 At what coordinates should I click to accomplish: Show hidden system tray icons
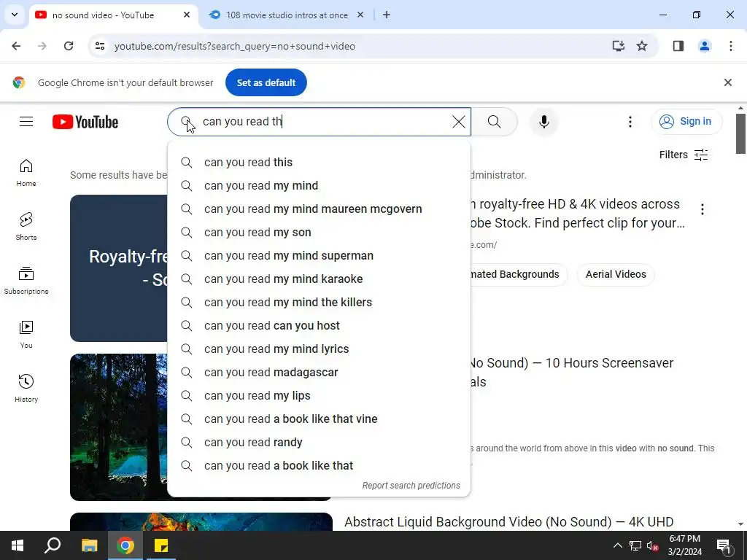pyautogui.click(x=617, y=545)
